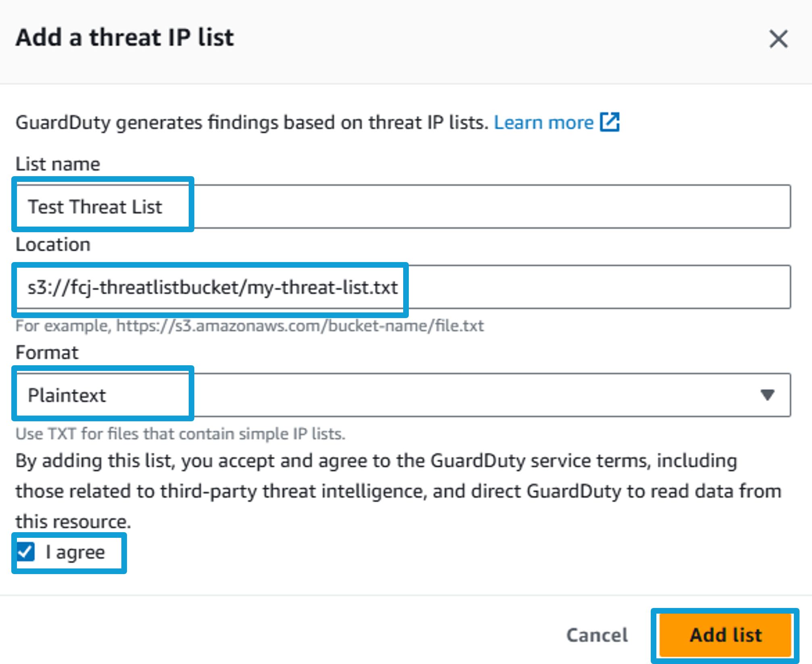Click the 'Format' field label
This screenshot has width=812, height=664.
tap(47, 352)
